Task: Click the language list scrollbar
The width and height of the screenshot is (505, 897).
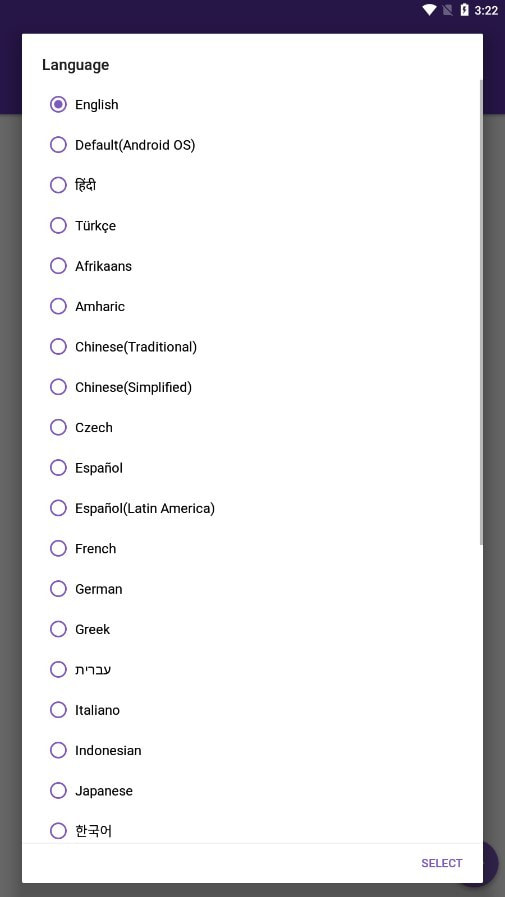Action: pos(481,312)
